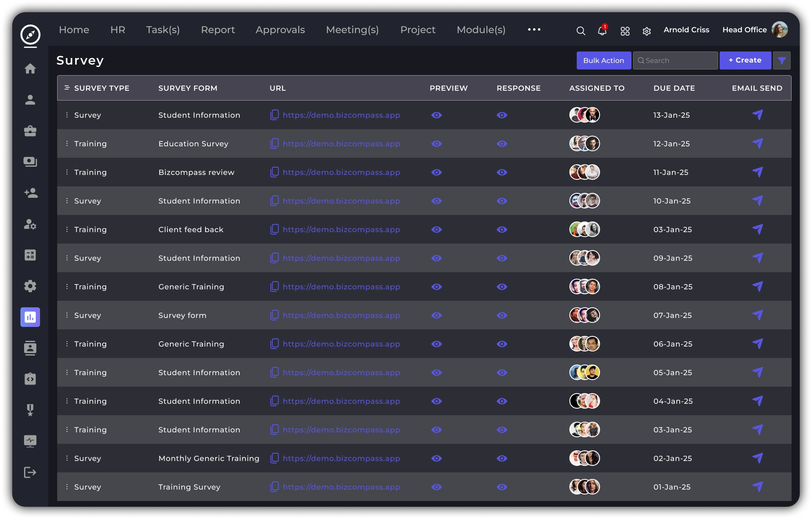The width and height of the screenshot is (812, 519).
Task: Click the copy URL icon for Education Survey
Action: tap(274, 143)
